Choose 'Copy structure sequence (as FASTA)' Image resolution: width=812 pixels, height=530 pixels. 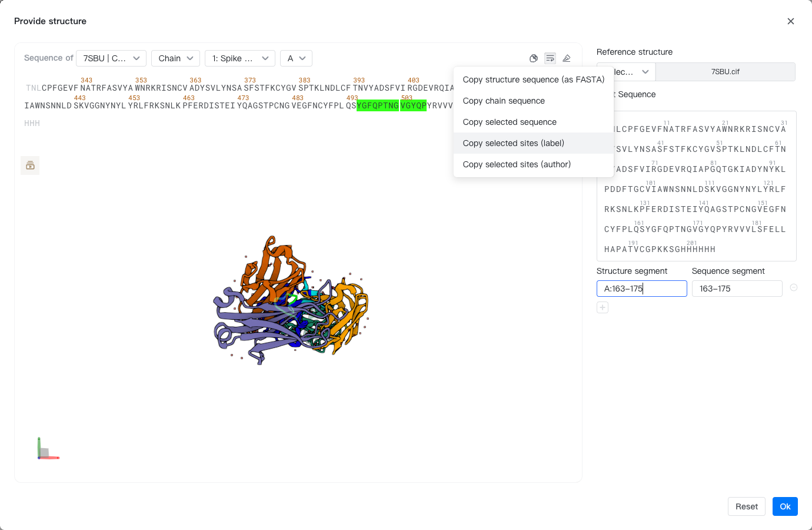533,79
